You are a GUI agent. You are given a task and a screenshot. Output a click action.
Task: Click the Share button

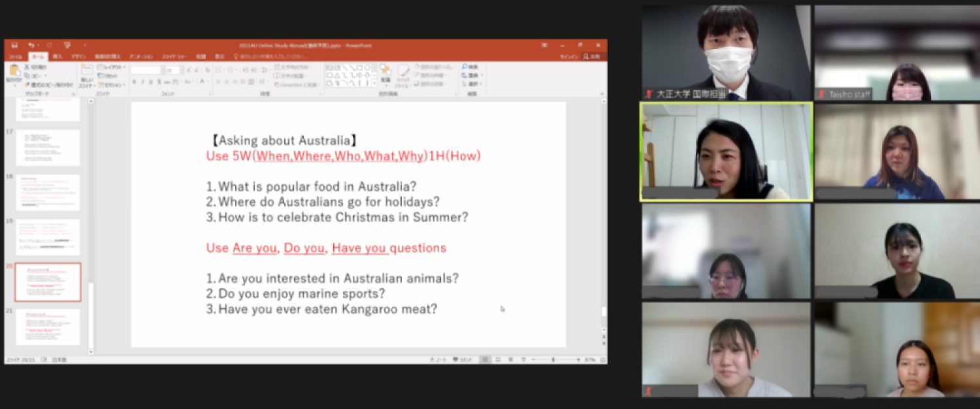591,57
